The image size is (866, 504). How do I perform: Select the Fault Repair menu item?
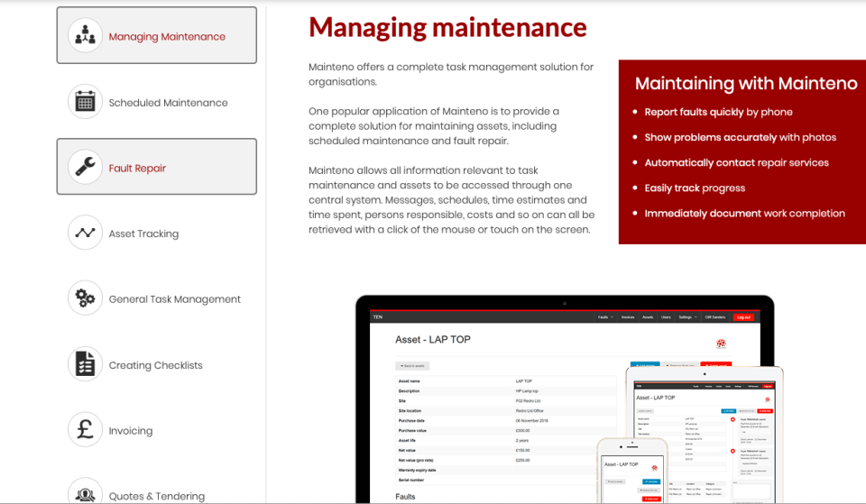pos(157,167)
